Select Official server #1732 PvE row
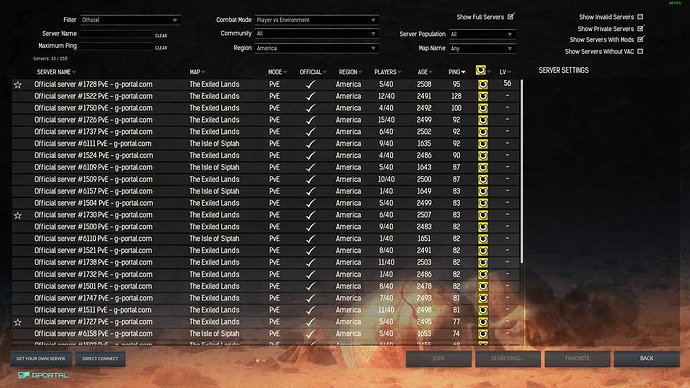 click(265, 274)
